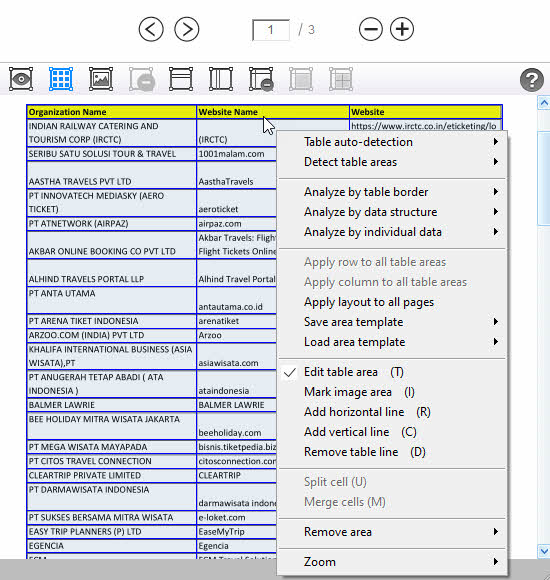The height and width of the screenshot is (580, 550).
Task: Select the mark image area tool icon
Action: pos(101,79)
